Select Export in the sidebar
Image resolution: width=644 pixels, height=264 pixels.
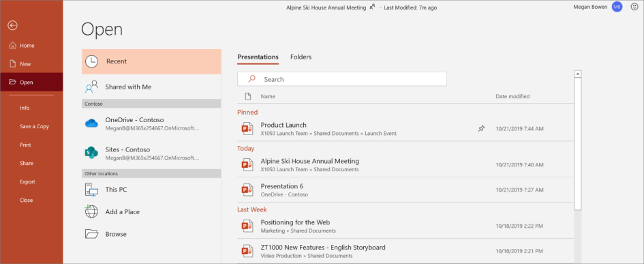click(x=27, y=181)
